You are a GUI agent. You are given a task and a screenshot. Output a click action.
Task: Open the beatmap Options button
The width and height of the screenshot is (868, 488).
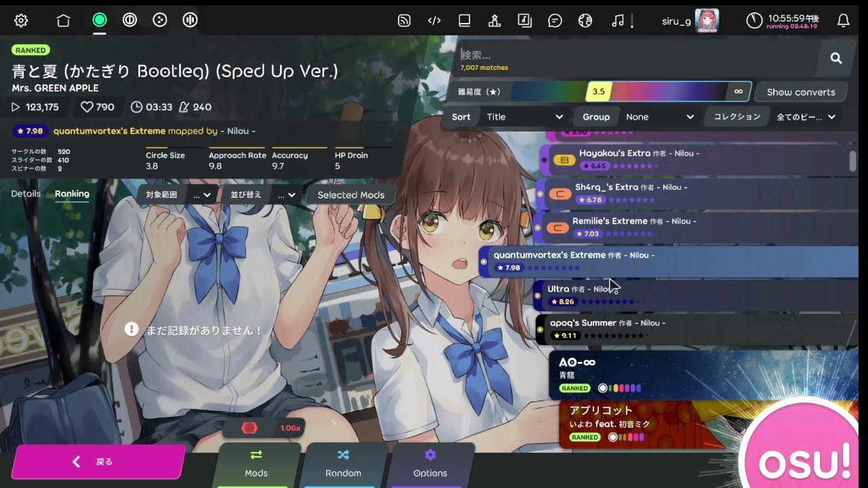pos(430,464)
